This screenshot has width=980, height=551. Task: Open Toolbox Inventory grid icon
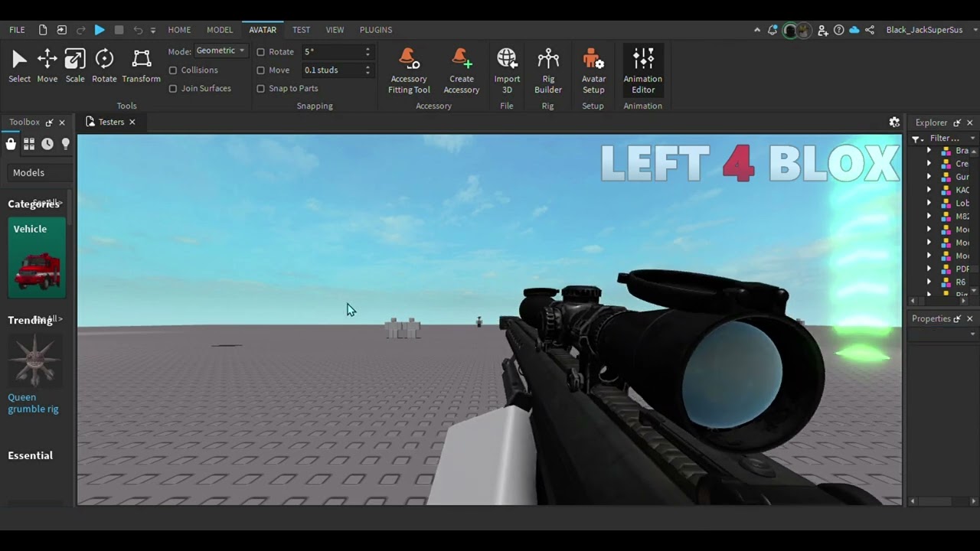pos(29,144)
